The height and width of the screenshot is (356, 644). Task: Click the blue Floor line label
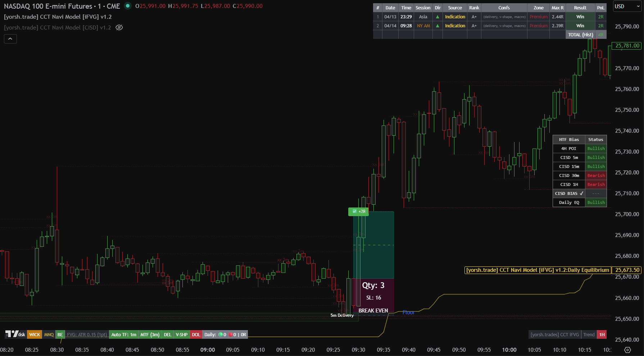click(408, 312)
